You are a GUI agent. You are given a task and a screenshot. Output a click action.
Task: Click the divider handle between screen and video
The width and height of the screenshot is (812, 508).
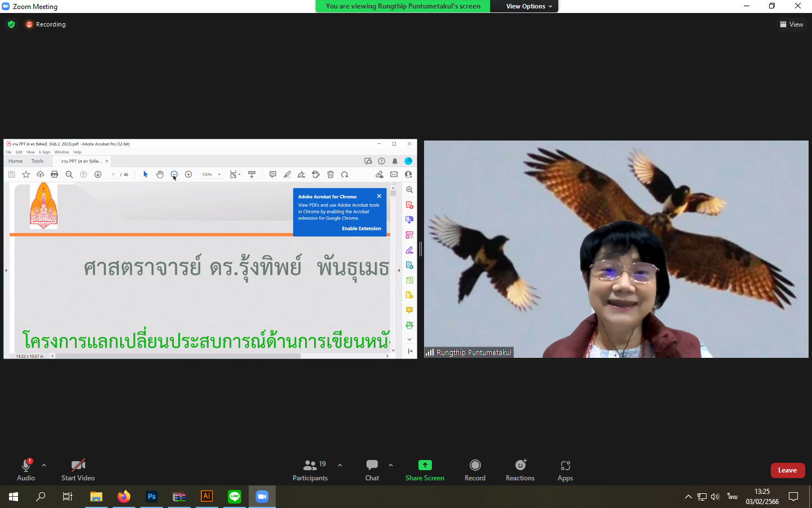421,248
